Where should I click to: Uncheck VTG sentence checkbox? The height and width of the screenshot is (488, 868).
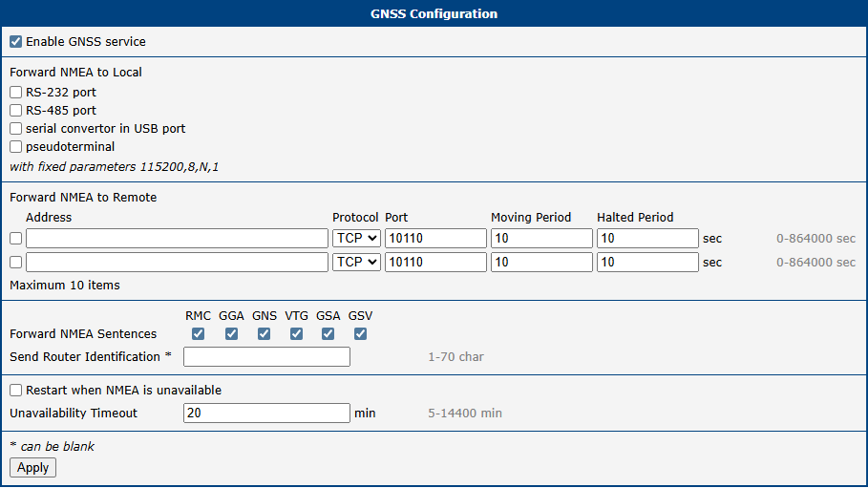(296, 333)
